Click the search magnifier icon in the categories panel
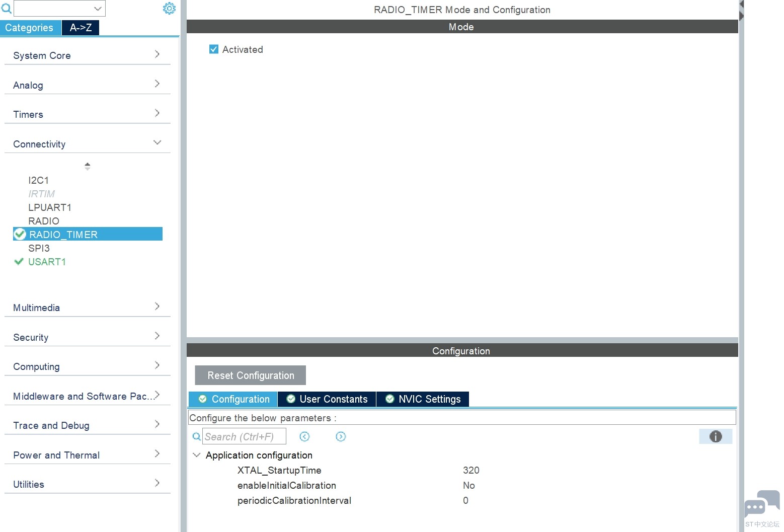 7,8
